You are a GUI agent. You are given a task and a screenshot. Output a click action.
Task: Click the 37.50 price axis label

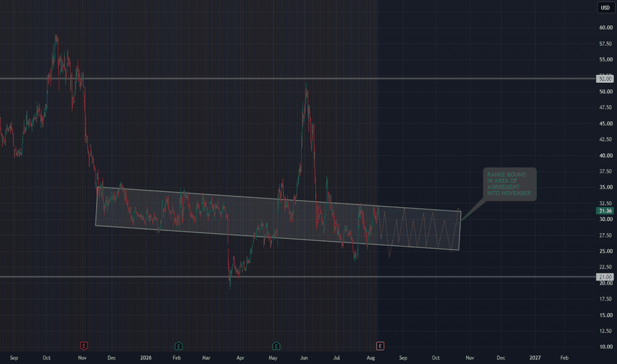(x=606, y=171)
